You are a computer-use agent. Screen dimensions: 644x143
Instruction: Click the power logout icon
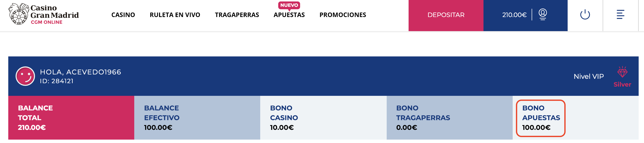[x=585, y=15]
